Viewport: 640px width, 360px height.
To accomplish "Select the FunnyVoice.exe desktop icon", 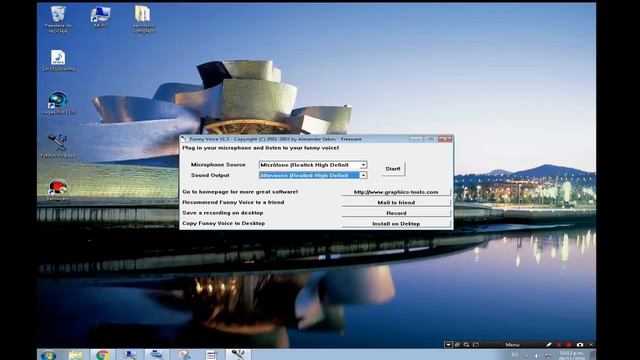I will coord(58,146).
